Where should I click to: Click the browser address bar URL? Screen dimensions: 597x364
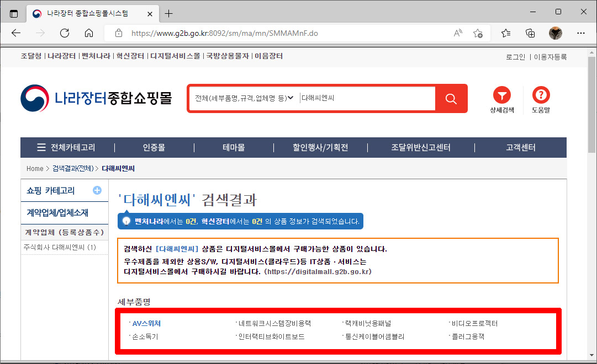[225, 34]
